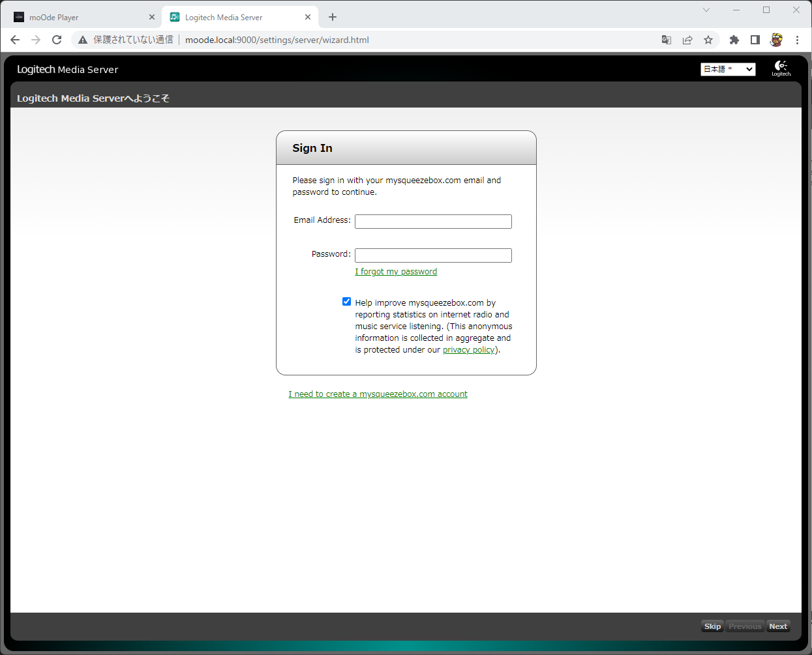
Task: Toggle the browser side panel icon
Action: (x=755, y=40)
